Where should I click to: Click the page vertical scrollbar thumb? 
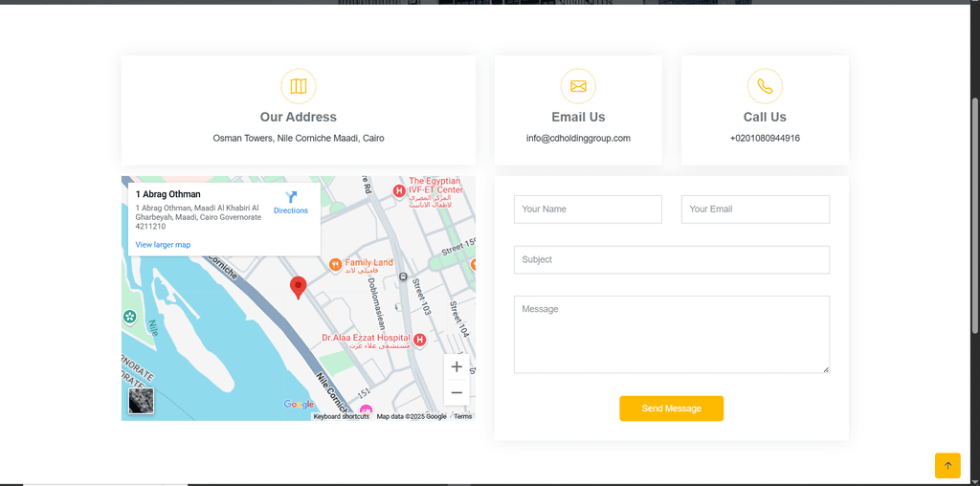[x=975, y=215]
